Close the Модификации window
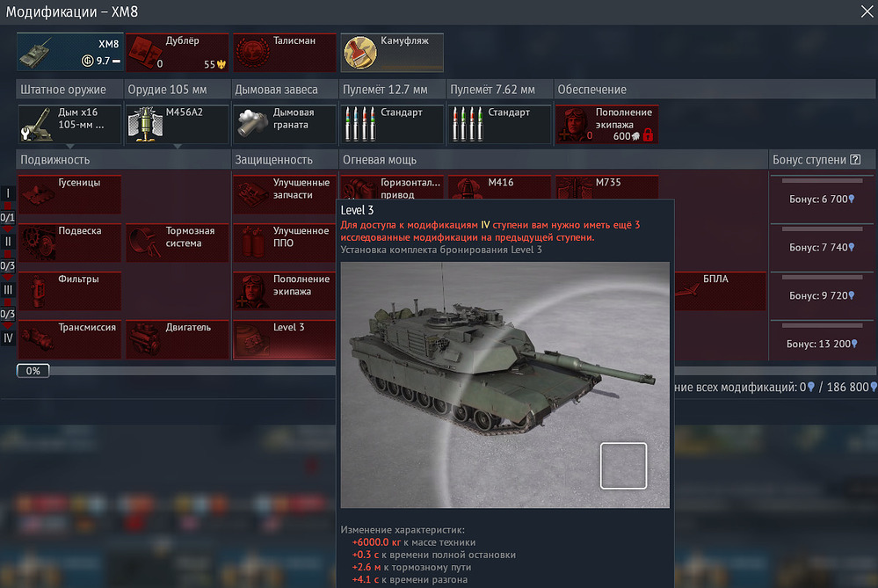The width and height of the screenshot is (878, 588). 867,11
